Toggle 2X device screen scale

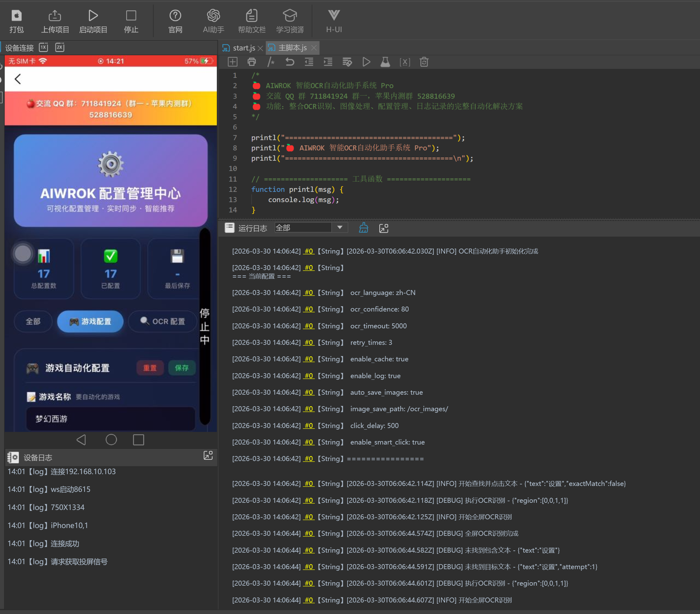pos(60,47)
